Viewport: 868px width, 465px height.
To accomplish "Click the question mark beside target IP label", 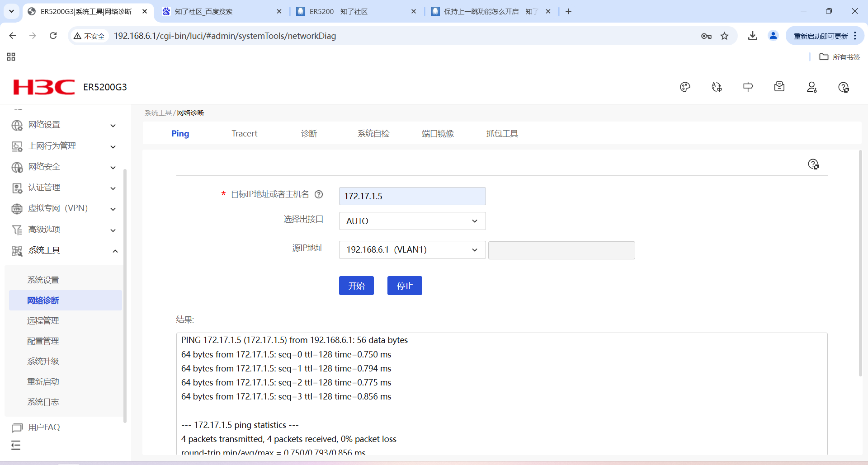I will [319, 194].
